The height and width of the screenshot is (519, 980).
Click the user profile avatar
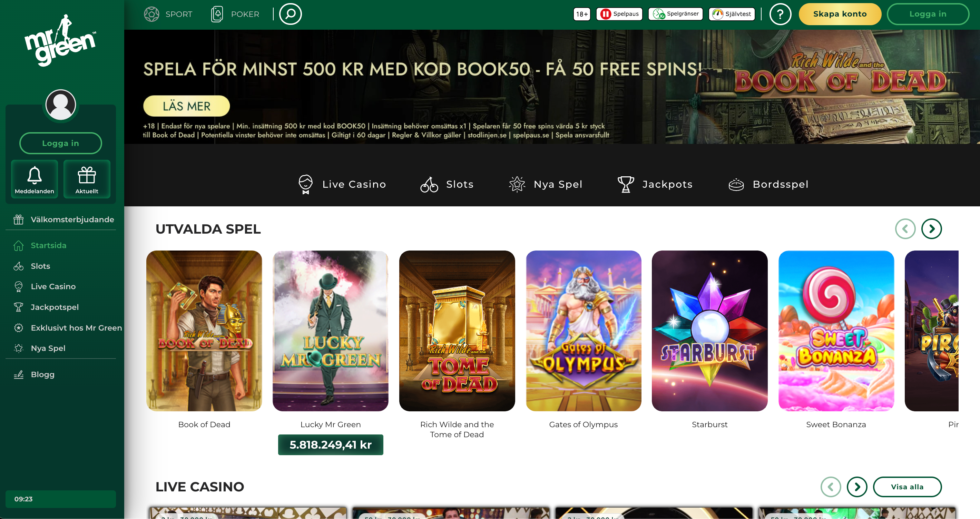click(x=60, y=105)
